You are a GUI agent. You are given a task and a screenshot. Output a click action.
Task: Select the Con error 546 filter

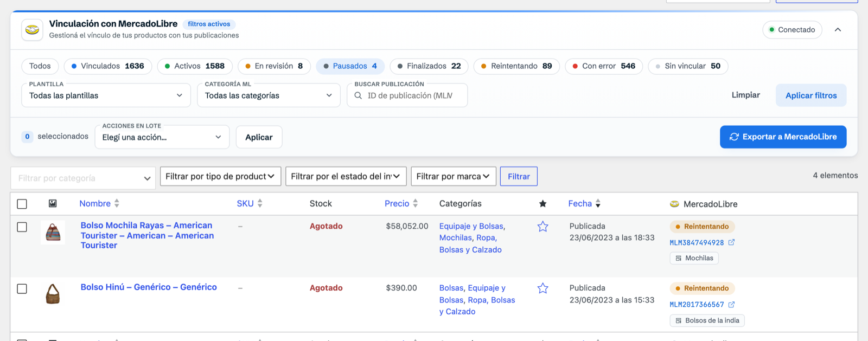click(604, 66)
